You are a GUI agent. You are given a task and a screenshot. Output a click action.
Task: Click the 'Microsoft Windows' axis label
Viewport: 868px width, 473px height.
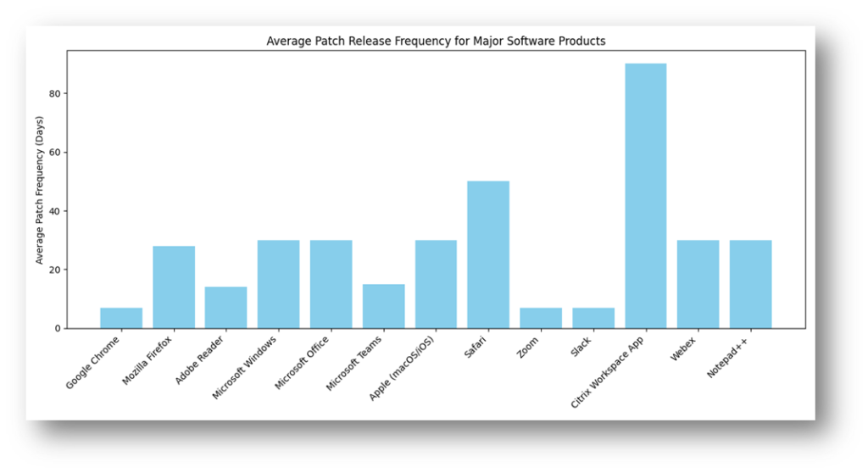(x=244, y=368)
